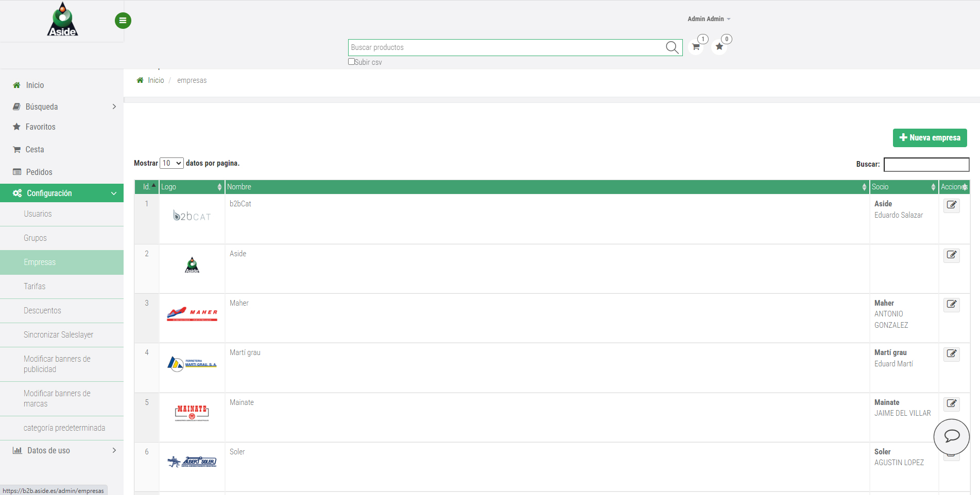Click the Buscar table filter field
Image resolution: width=980 pixels, height=495 pixels.
tap(926, 164)
